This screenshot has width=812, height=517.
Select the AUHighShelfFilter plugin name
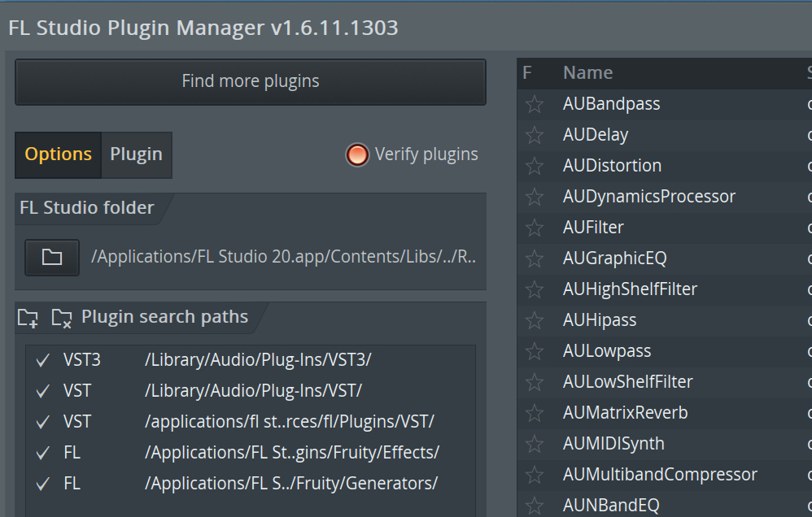point(631,289)
